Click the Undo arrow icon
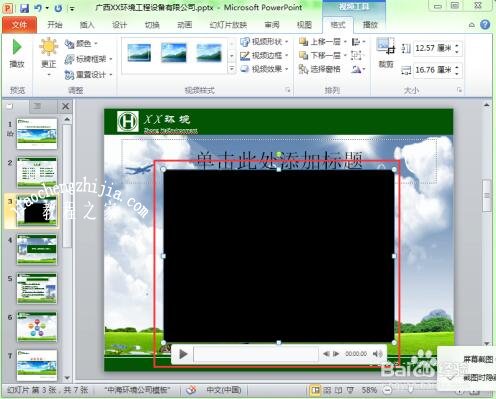 pos(38,8)
